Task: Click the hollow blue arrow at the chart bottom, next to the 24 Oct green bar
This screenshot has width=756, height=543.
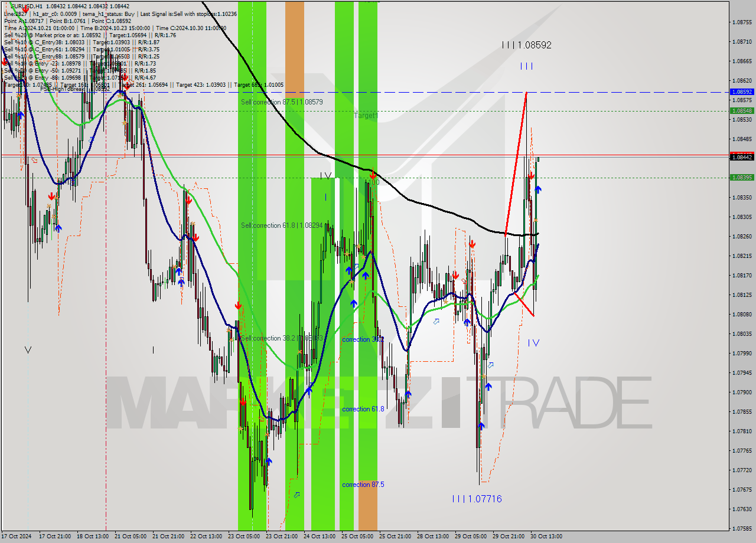Action: point(296,495)
